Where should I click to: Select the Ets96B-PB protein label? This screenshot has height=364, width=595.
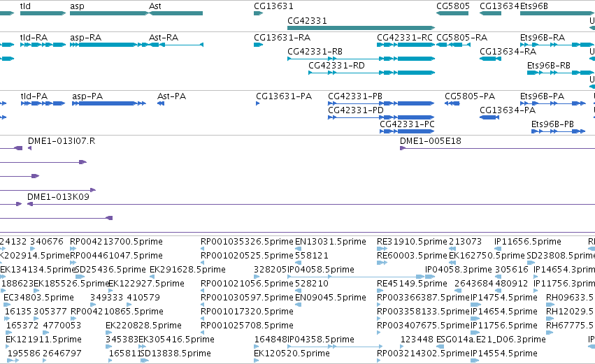point(552,124)
